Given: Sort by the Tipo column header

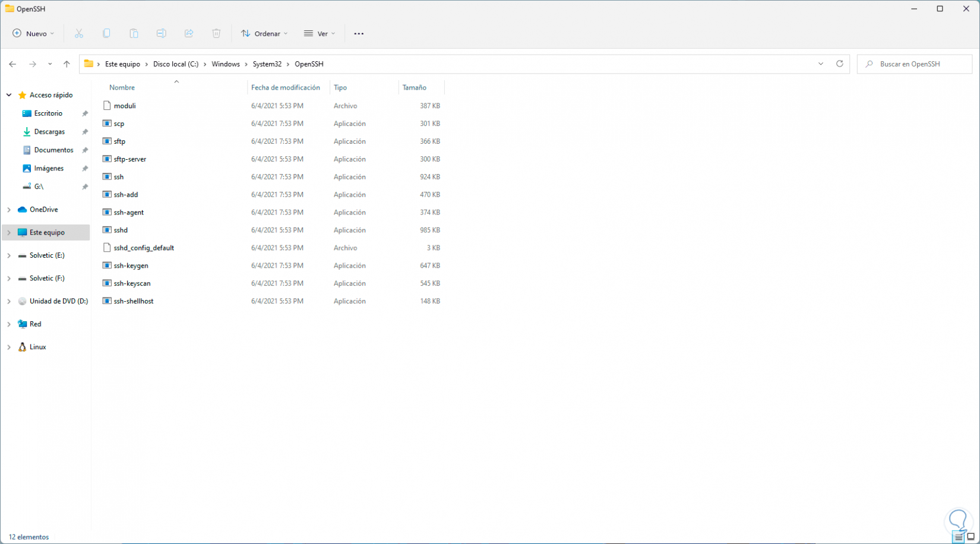Looking at the screenshot, I should point(340,87).
